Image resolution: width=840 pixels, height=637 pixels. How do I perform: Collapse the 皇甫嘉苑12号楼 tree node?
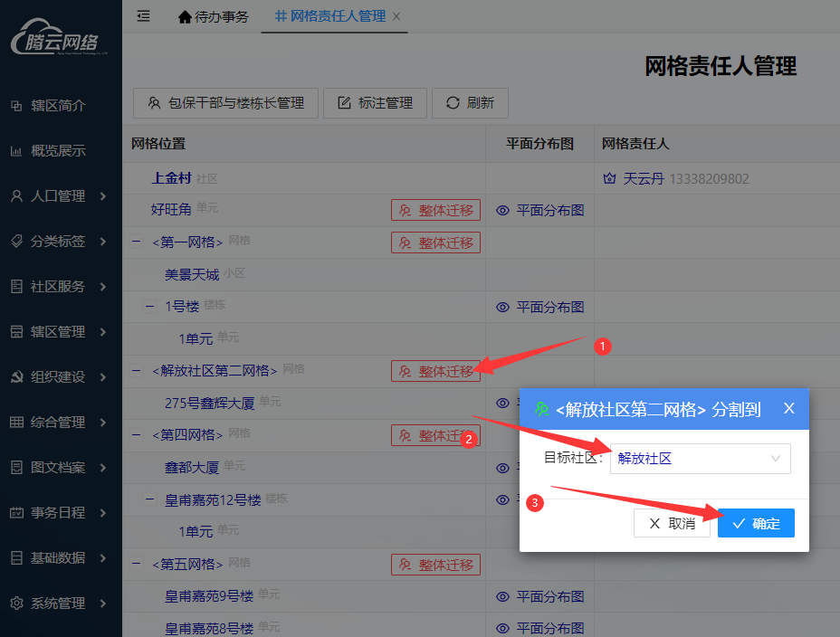tap(150, 499)
